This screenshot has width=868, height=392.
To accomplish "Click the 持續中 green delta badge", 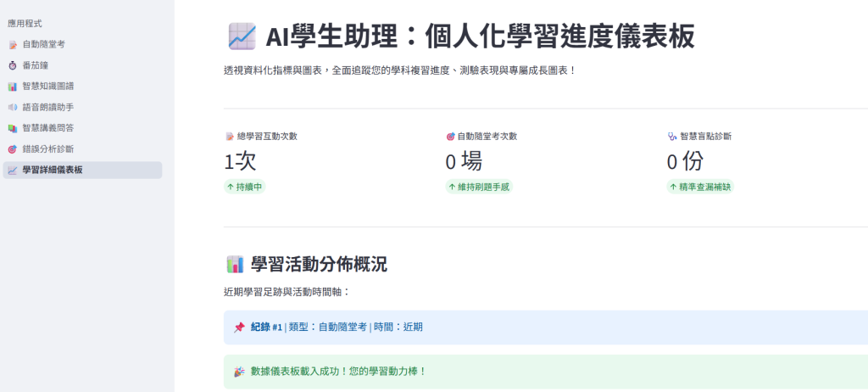I will [245, 187].
